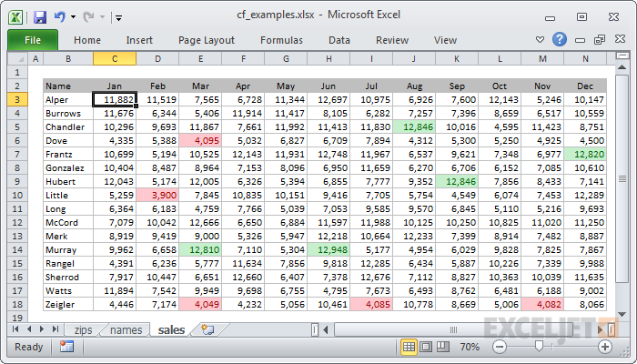Select the green cell 12,948
Screen dimensions: 637x364
(329, 250)
